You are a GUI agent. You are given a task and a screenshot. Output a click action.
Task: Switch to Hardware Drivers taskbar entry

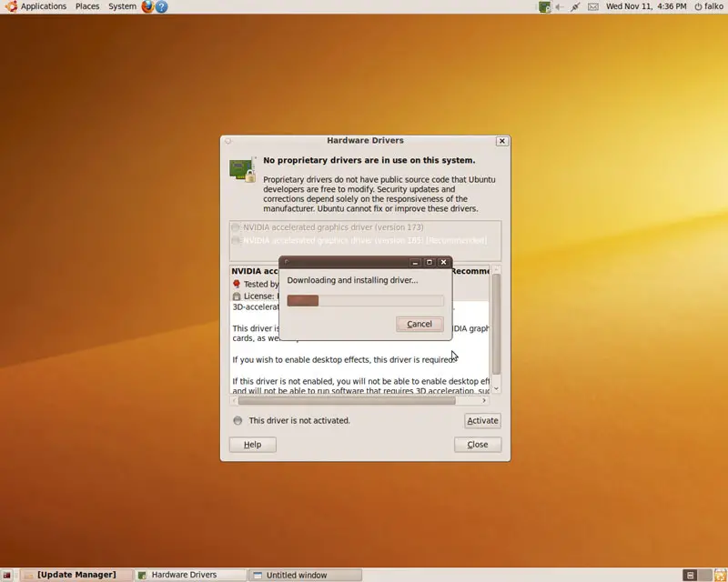190,575
